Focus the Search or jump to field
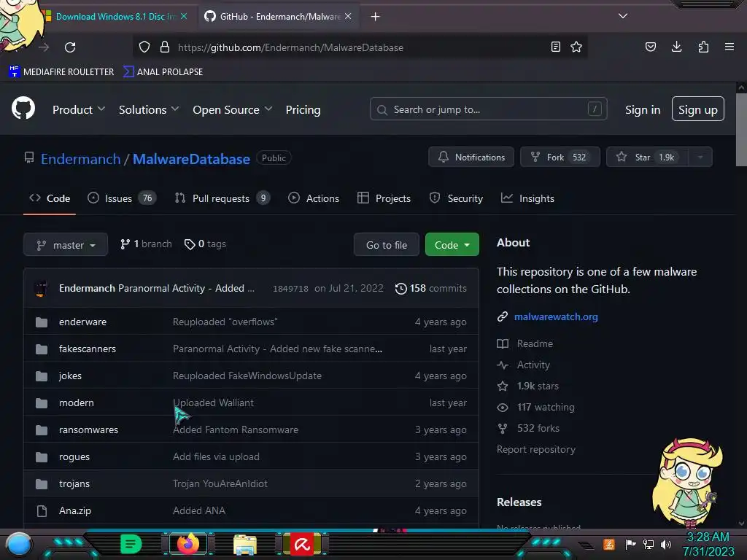Viewport: 747px width, 560px height. (x=488, y=109)
